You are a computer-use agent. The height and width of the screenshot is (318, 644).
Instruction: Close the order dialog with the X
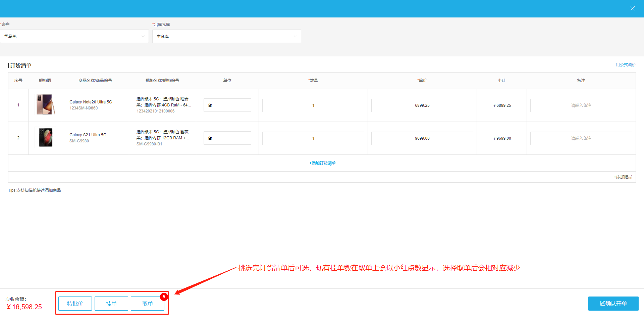pyautogui.click(x=632, y=8)
